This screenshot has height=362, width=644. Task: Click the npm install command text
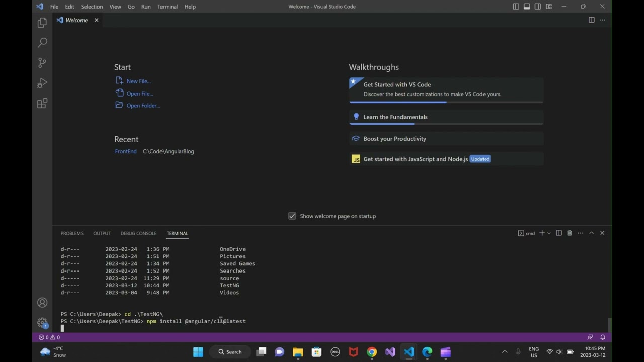coord(196,321)
